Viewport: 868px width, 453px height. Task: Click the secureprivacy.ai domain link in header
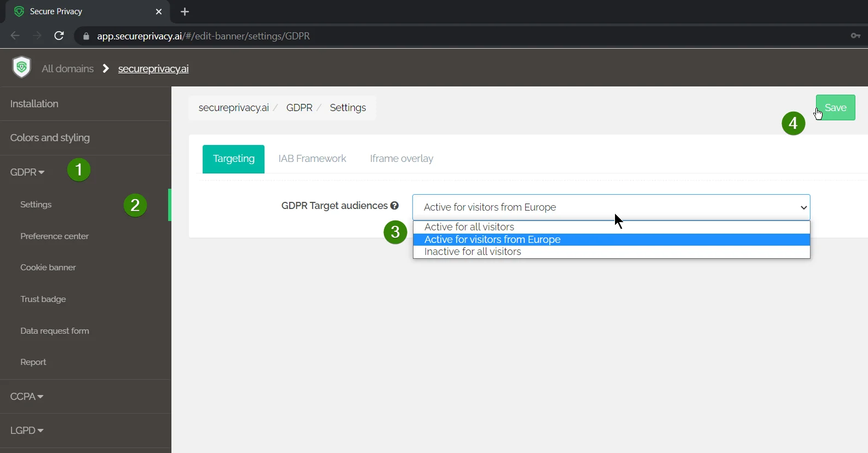(153, 68)
